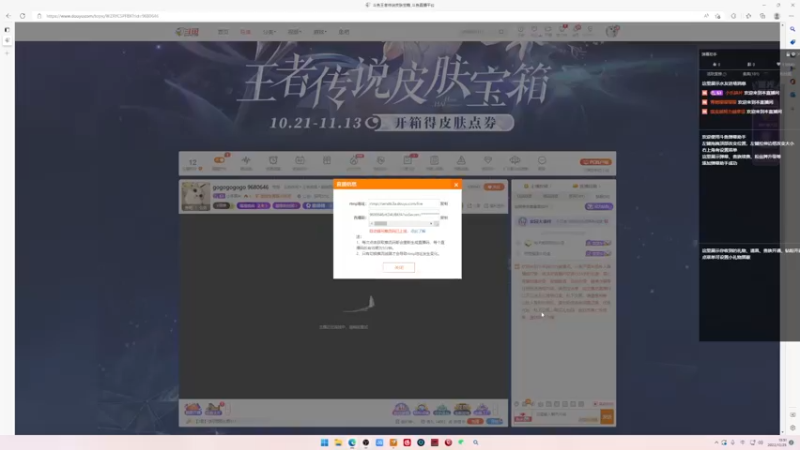
Task: Click the red pill button below the gift row
Action: [475, 421]
